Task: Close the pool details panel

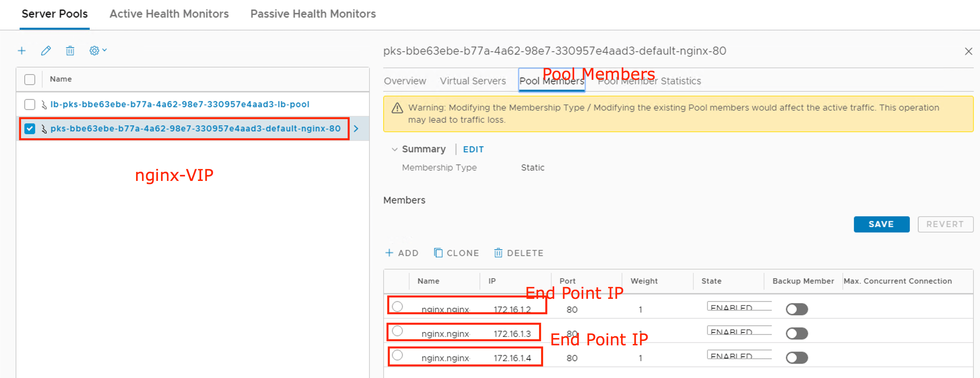Action: (x=968, y=52)
